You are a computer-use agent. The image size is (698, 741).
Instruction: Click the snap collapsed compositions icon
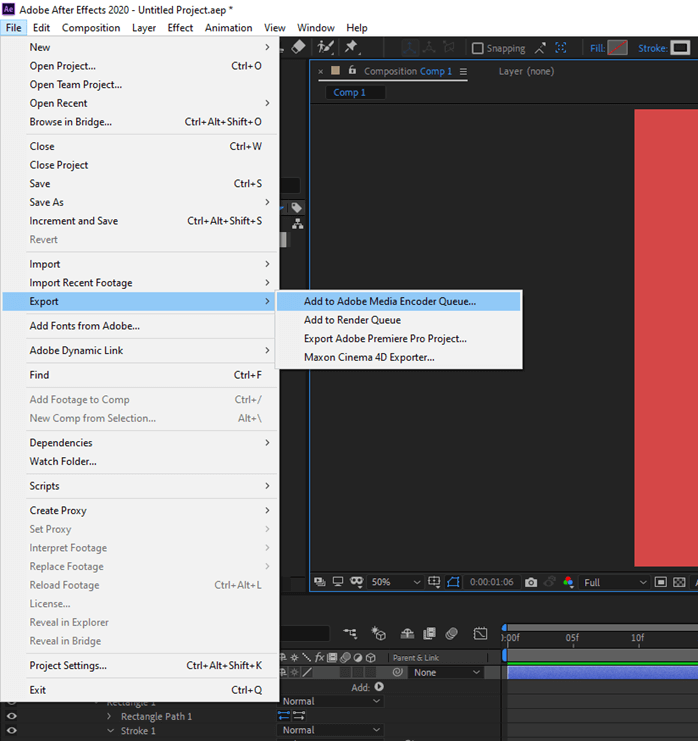pos(560,48)
